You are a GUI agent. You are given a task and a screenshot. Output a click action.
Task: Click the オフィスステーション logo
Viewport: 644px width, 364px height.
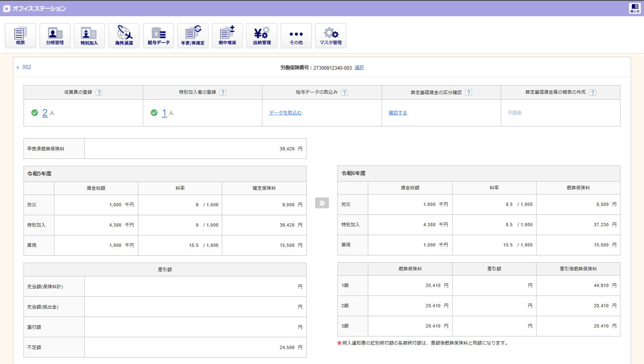tap(35, 9)
